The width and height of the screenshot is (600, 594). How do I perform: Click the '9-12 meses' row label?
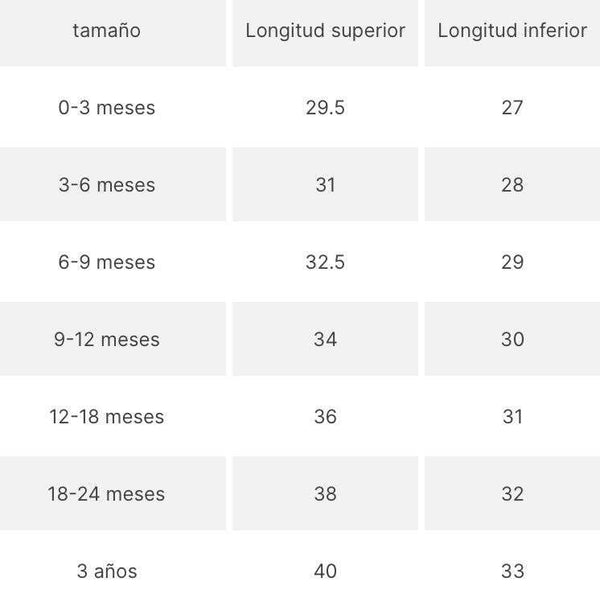(x=107, y=339)
